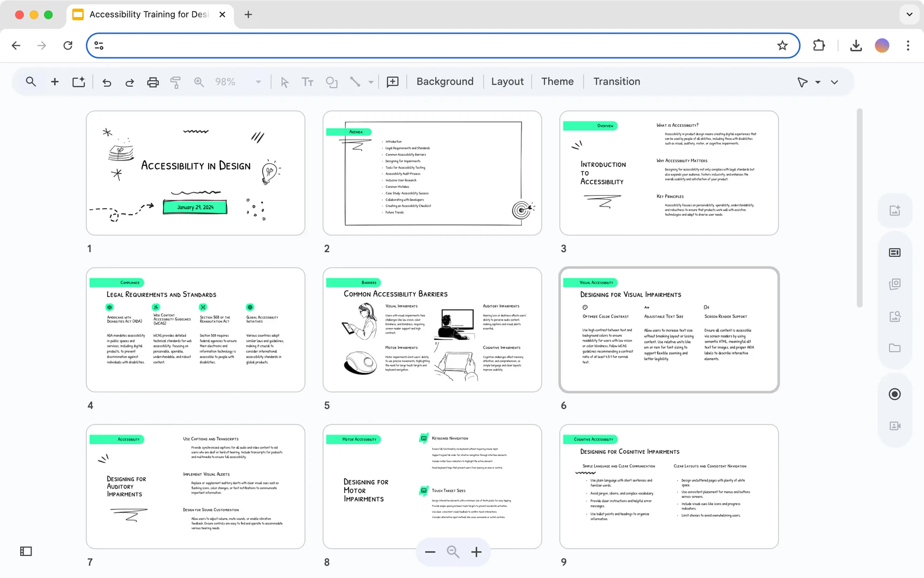This screenshot has height=578, width=924.
Task: Click the Layout button
Action: tap(507, 81)
